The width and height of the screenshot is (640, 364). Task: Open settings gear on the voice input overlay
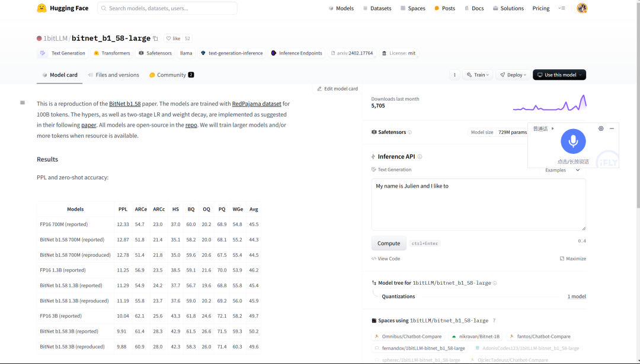pos(600,128)
